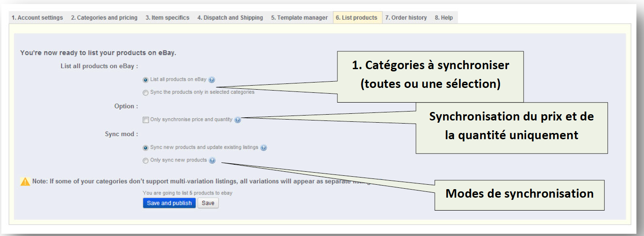This screenshot has height=236, width=644.
Task: Click help icon beside Only sync new products
Action: tap(212, 161)
